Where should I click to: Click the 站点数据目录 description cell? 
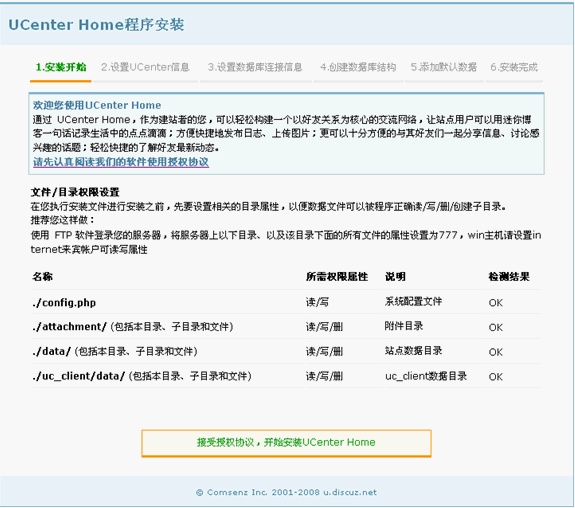click(413, 351)
